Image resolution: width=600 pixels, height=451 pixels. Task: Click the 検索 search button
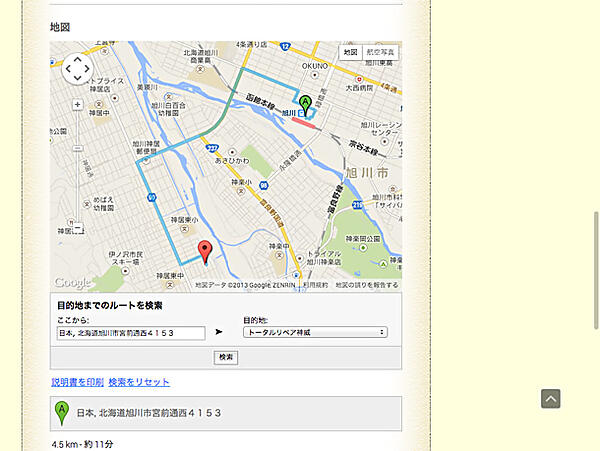click(x=226, y=357)
